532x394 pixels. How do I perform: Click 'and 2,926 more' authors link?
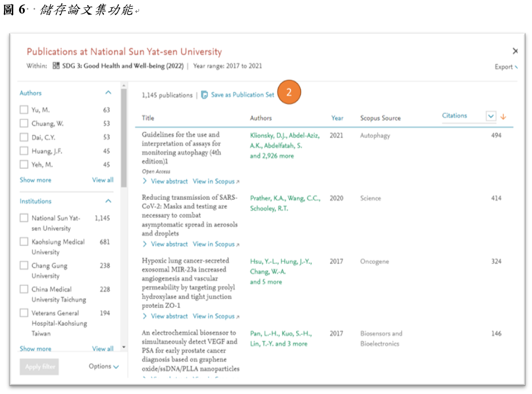tap(272, 156)
